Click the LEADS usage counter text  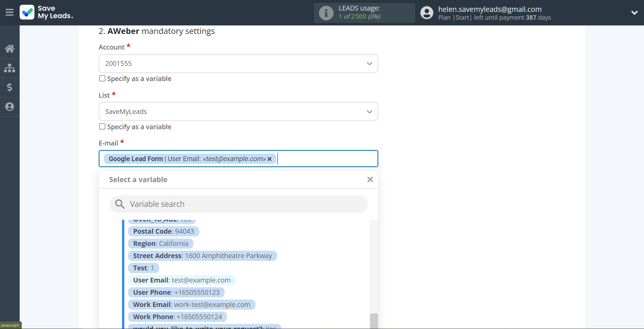point(359,17)
